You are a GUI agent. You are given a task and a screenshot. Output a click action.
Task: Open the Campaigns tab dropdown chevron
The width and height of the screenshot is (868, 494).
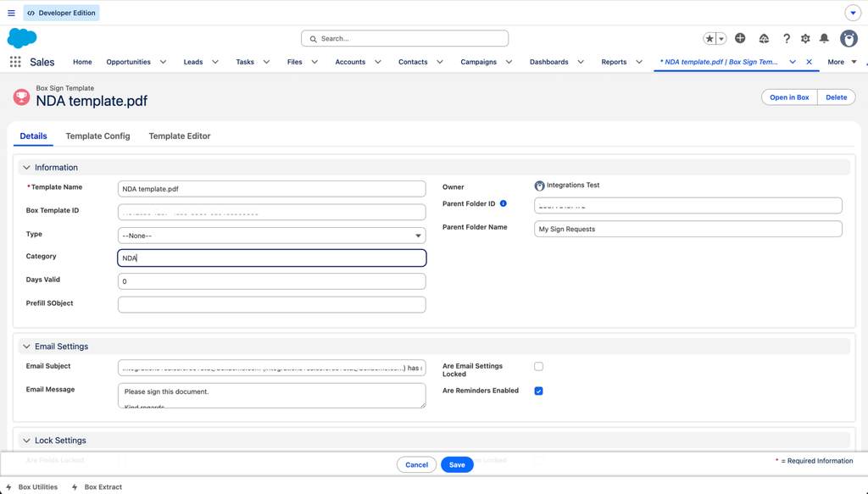coord(509,62)
